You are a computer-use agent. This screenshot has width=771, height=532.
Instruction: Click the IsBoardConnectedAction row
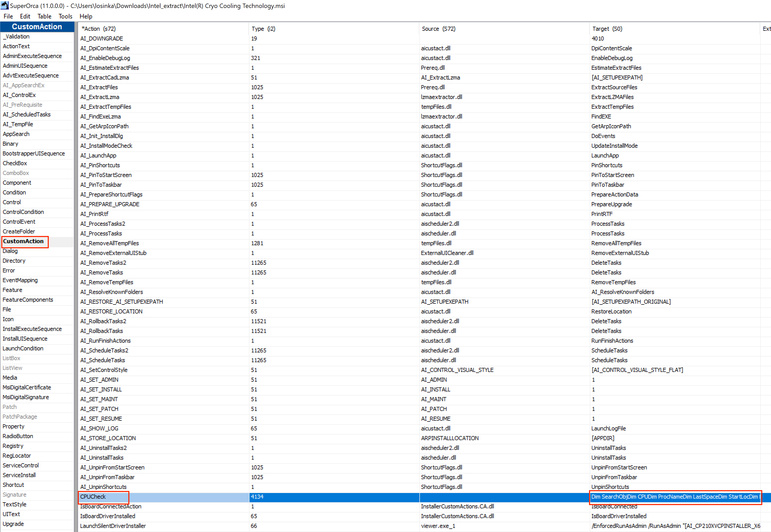tap(111, 506)
